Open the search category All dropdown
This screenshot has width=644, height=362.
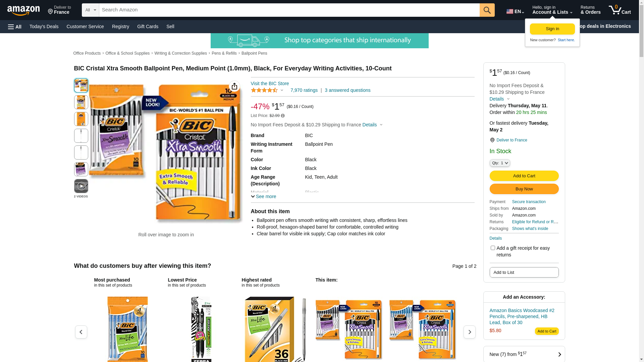90,10
